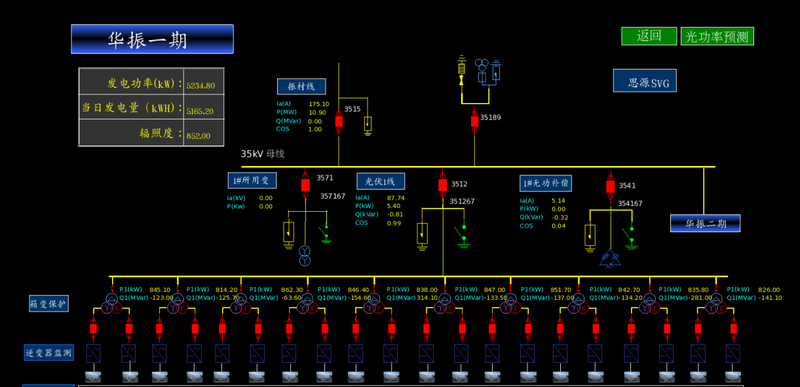Viewport: 800px width, 387px height.
Task: Click the 返回 green button
Action: click(x=649, y=36)
